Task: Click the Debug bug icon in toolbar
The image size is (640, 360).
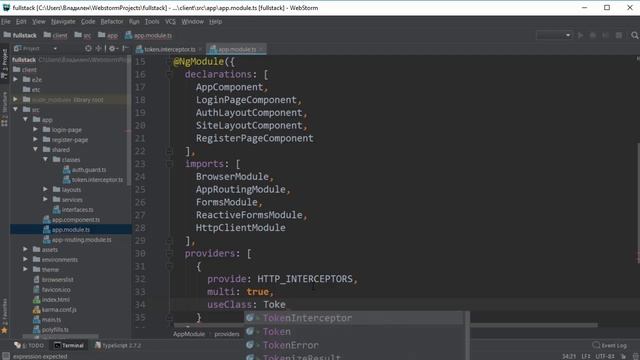Action: click(x=593, y=36)
